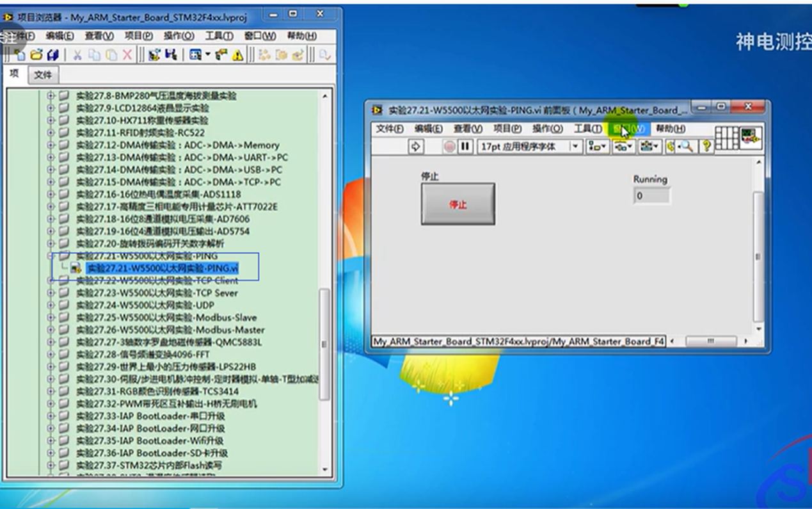Expand the 实验27.18 AD7606 folder
Viewport: 812px width, 509px height.
(x=51, y=218)
